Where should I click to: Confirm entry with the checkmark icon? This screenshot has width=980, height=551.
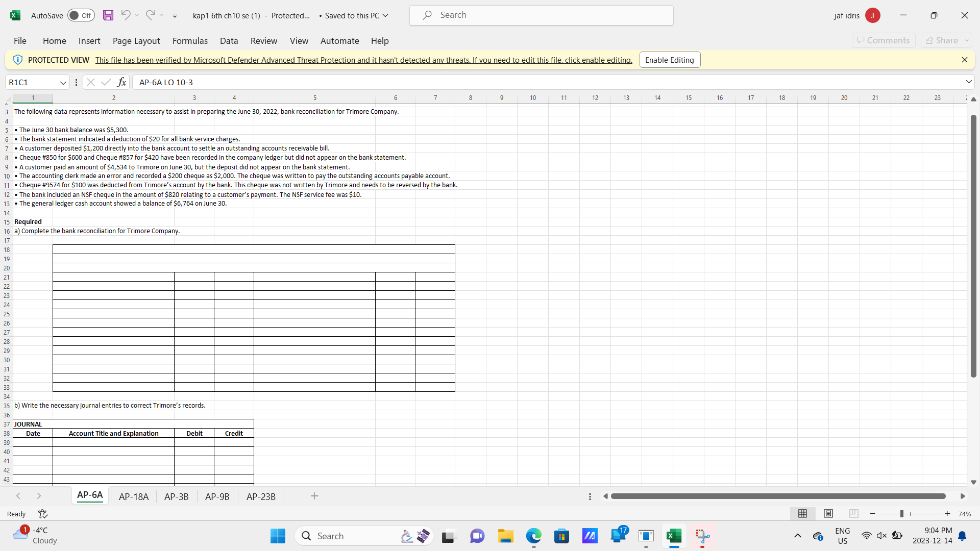pos(106,82)
